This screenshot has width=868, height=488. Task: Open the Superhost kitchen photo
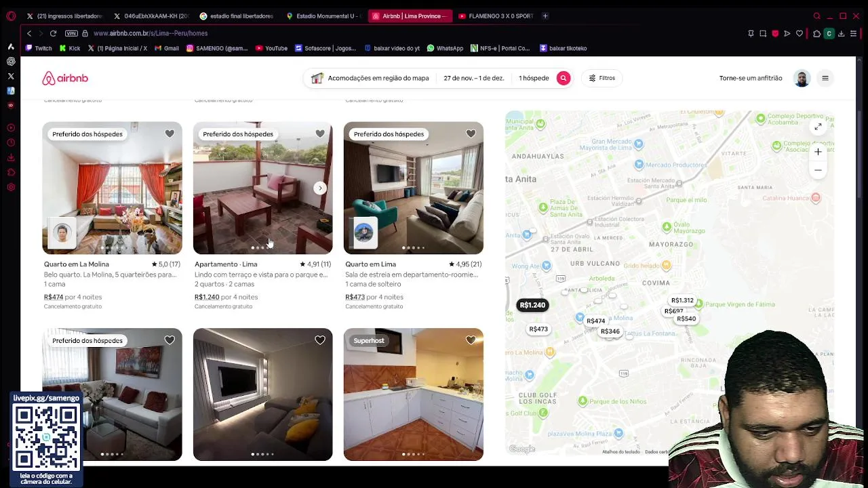(x=413, y=394)
